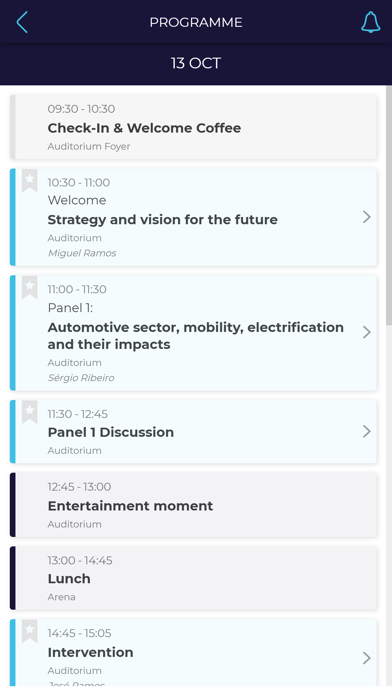Bookmark the Panel 1 Discussion session
This screenshot has height=696, width=392.
(x=30, y=412)
